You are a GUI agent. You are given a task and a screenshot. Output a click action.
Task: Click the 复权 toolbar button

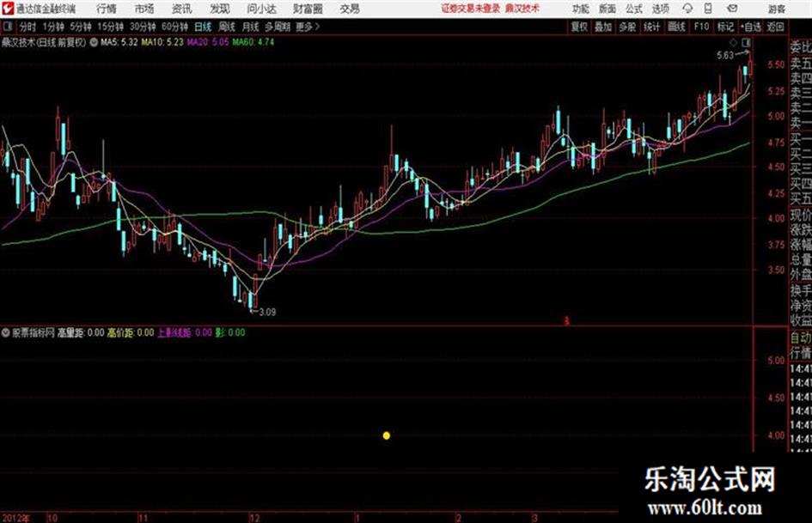[579, 27]
